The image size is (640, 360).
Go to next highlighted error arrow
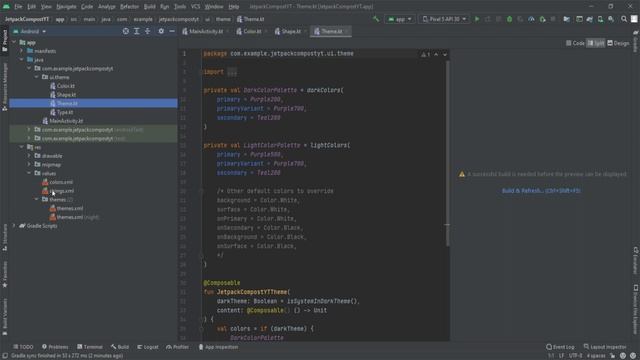tap(445, 54)
